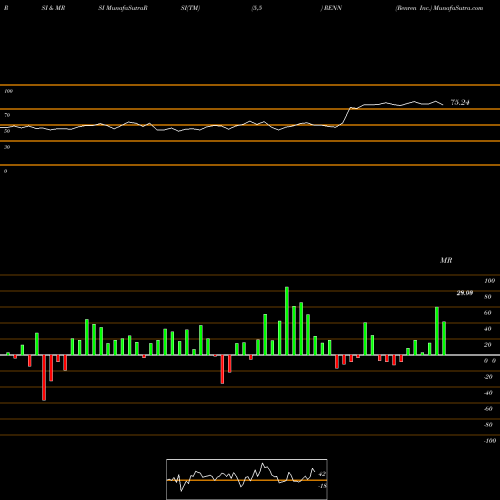Click the RSI value 75.24 label
Viewport: 500px width, 500px height.
(460, 102)
